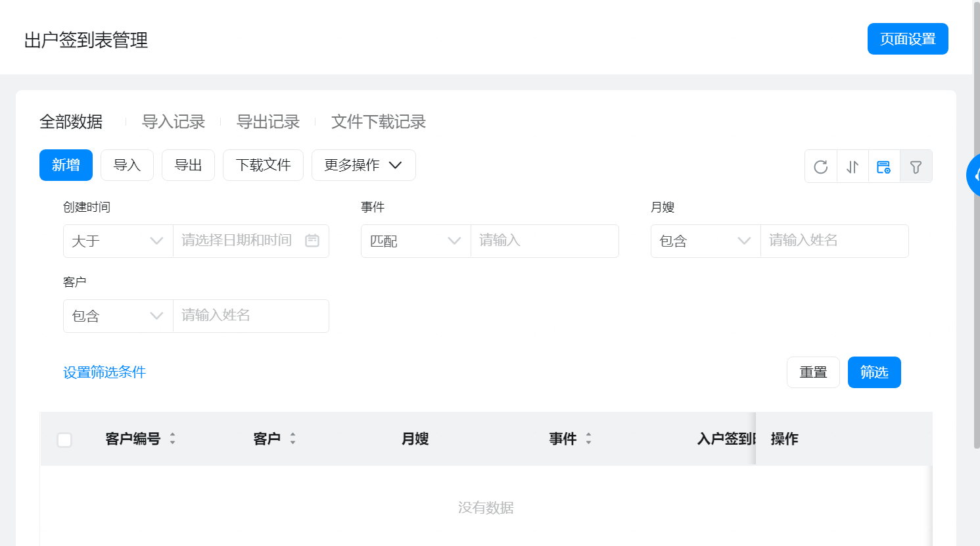Open the 匹配 operator dropdown for 事件
This screenshot has width=980, height=546.
[416, 241]
